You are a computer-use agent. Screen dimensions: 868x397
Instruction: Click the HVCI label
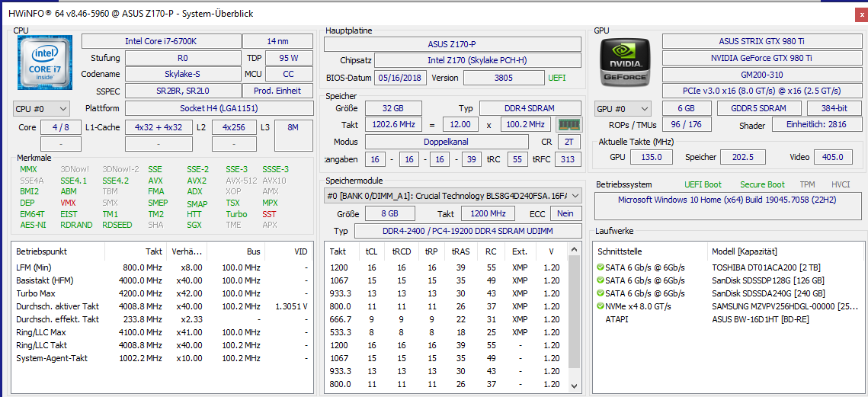point(841,184)
